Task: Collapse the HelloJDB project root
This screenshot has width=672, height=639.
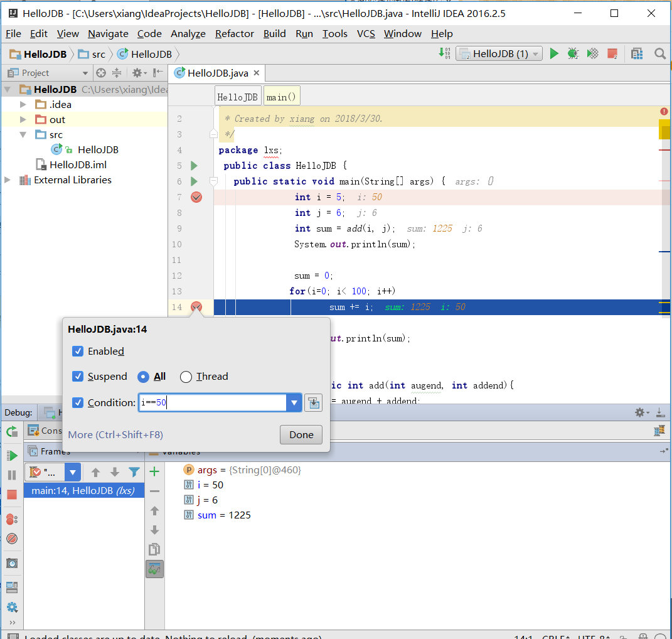Action: pos(8,89)
